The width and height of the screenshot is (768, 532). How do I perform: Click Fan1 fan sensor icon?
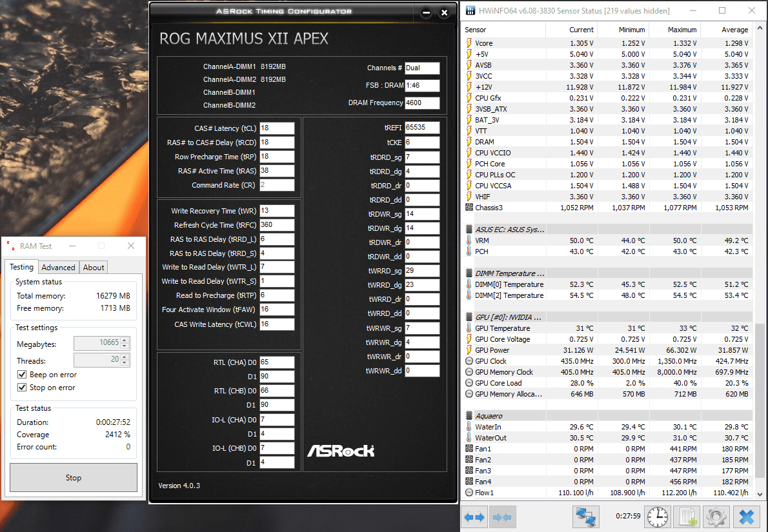point(469,449)
